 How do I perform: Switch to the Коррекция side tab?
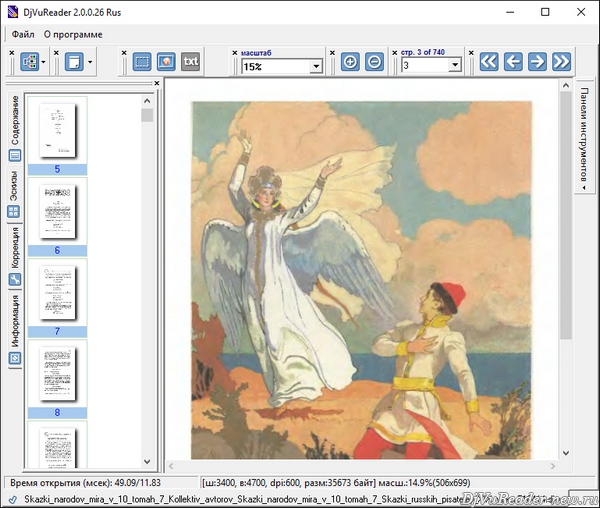pos(15,256)
